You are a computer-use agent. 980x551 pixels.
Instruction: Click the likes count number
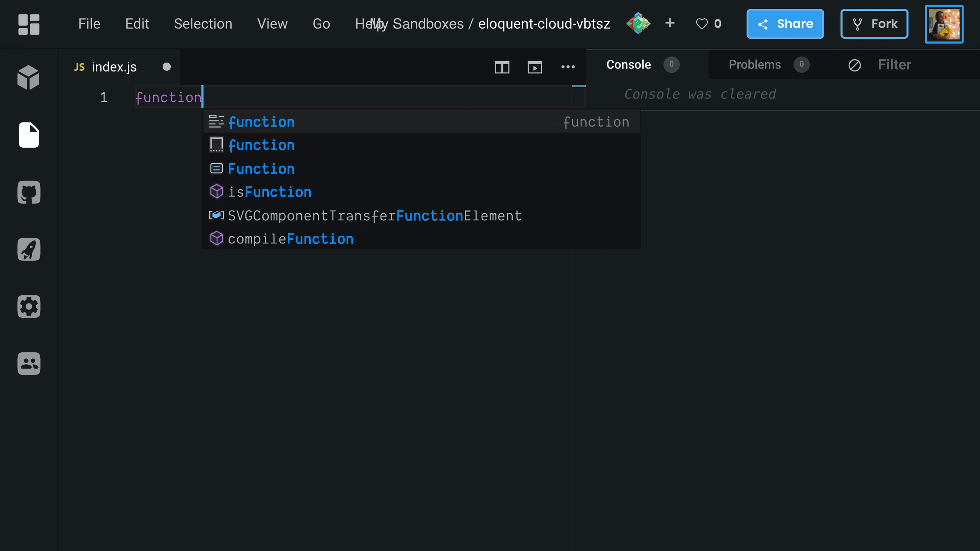(718, 24)
